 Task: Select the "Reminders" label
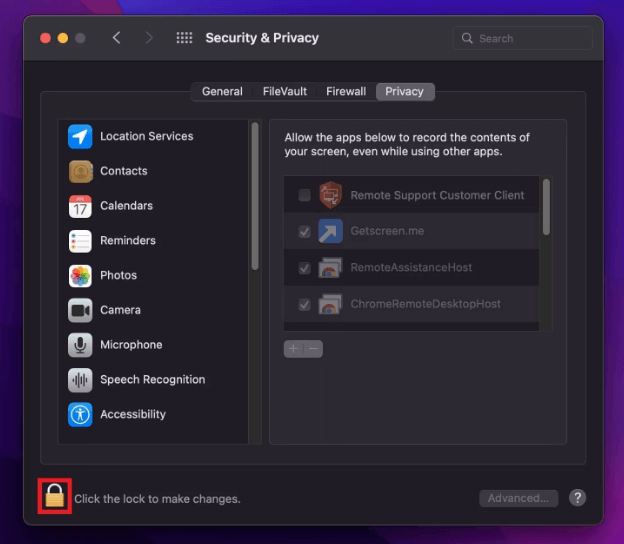pyautogui.click(x=128, y=240)
